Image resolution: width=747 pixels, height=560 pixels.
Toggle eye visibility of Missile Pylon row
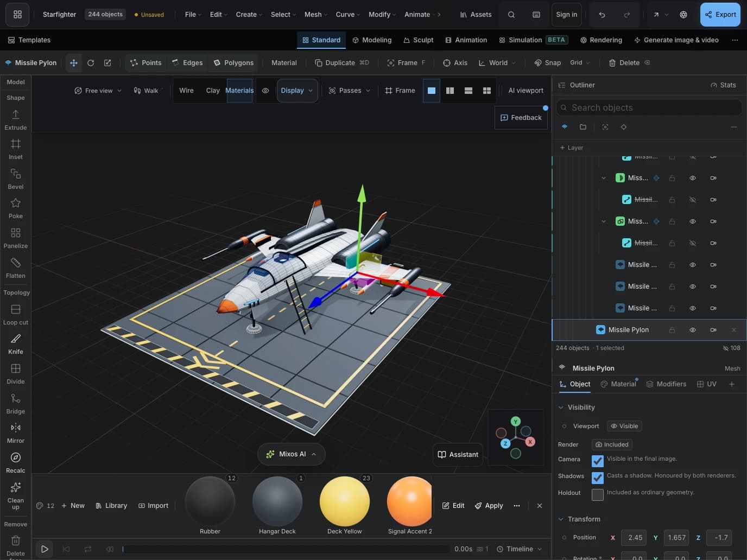693,330
